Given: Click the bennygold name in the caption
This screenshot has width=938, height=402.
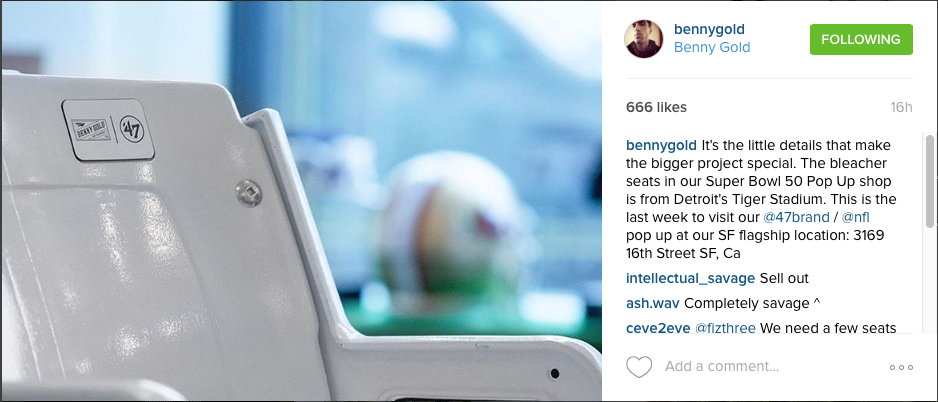Looking at the screenshot, I should [661, 145].
